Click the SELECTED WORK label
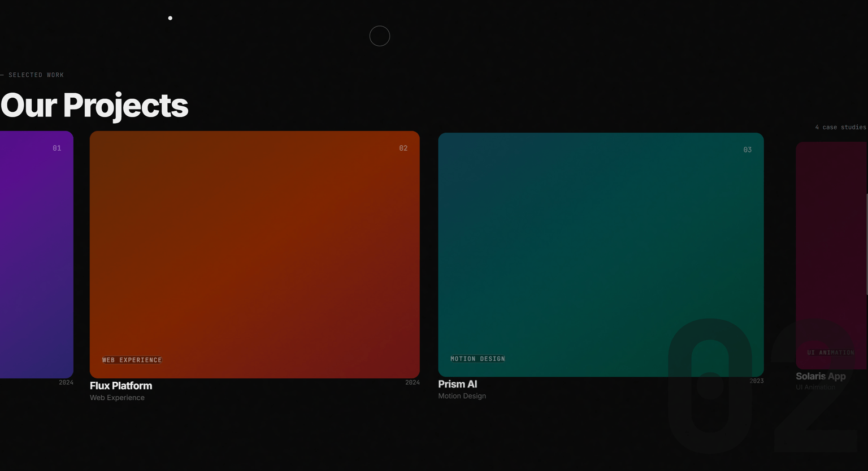The width and height of the screenshot is (868, 471). (36, 75)
